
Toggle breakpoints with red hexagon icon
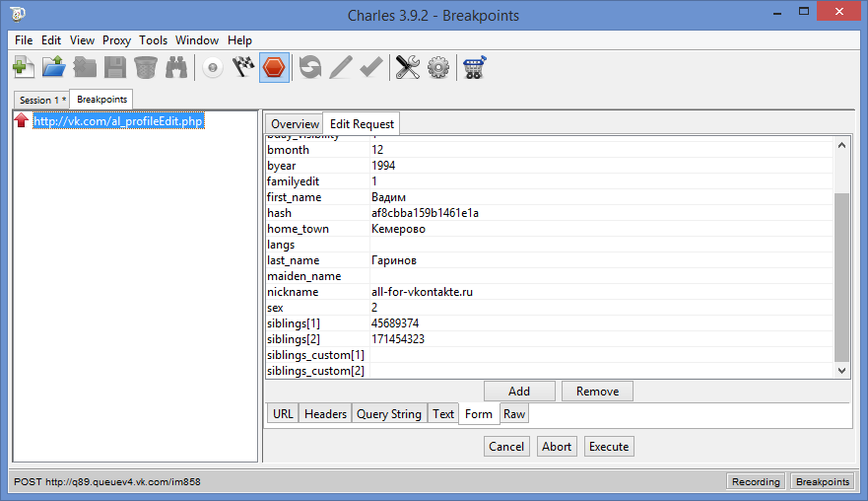coord(274,68)
